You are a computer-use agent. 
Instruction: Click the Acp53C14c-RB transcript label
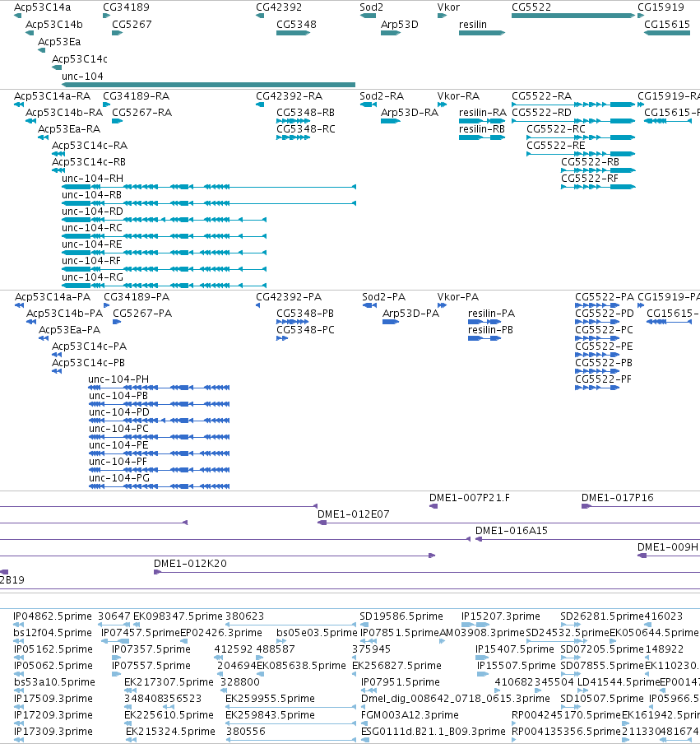pos(89,162)
